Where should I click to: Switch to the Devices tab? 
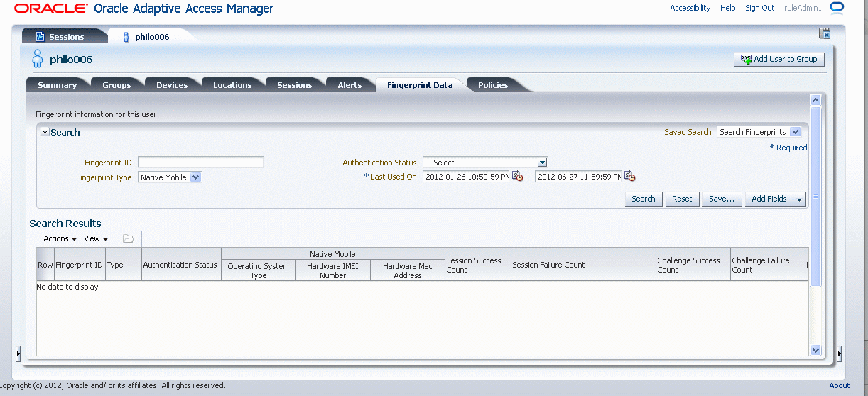pyautogui.click(x=172, y=85)
